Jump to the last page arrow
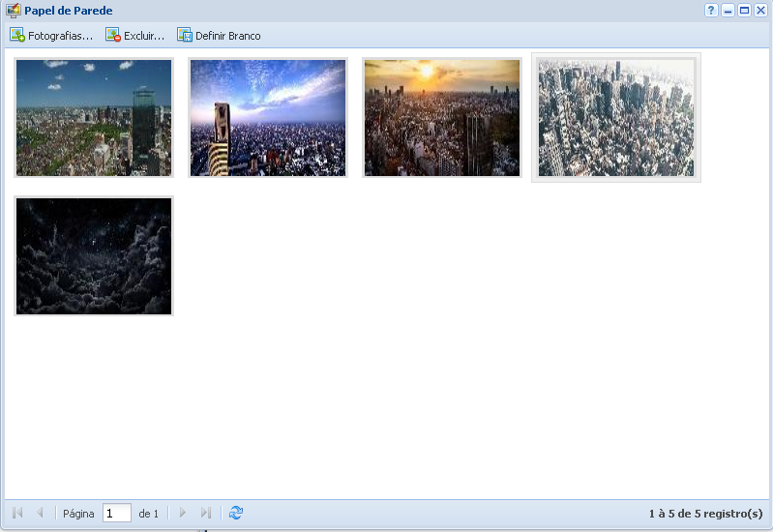The image size is (773, 532). pos(205,513)
